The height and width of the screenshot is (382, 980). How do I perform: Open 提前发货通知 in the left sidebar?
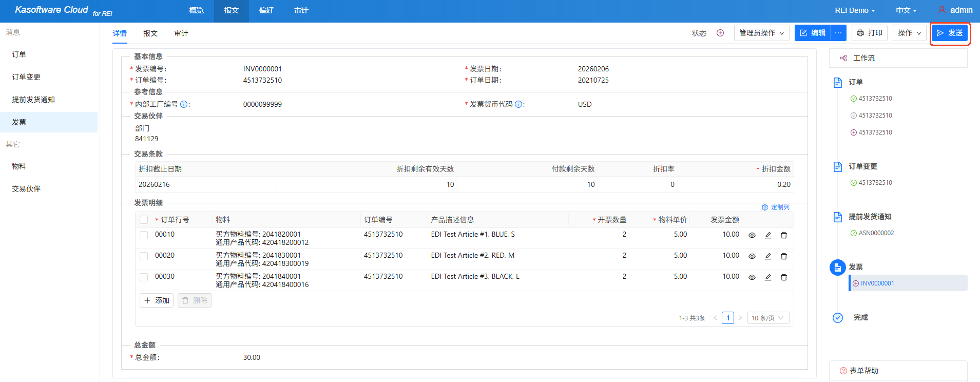[33, 100]
